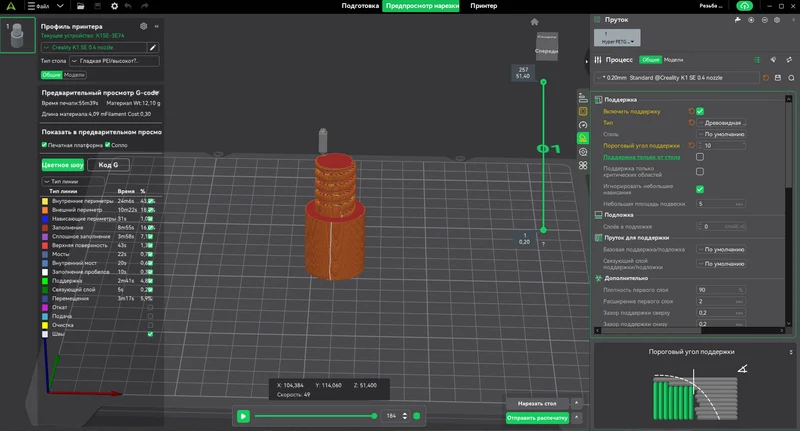Switch to the Предпросмотр нарезки tab

422,6
